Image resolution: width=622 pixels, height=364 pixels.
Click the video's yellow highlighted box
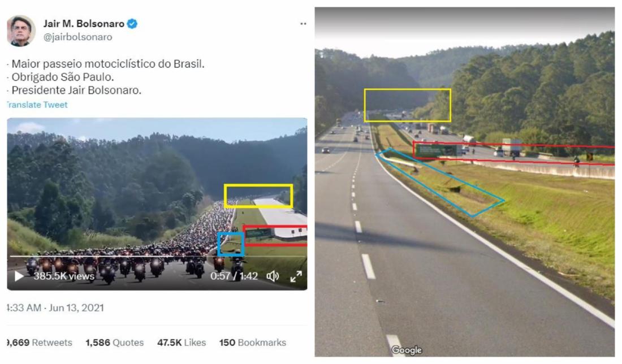tap(258, 196)
